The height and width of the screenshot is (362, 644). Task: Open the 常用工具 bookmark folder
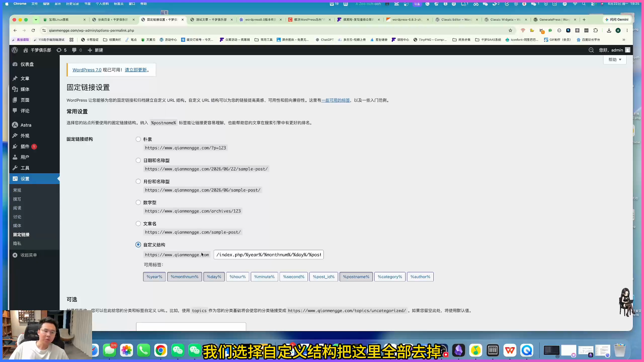[x=264, y=40]
